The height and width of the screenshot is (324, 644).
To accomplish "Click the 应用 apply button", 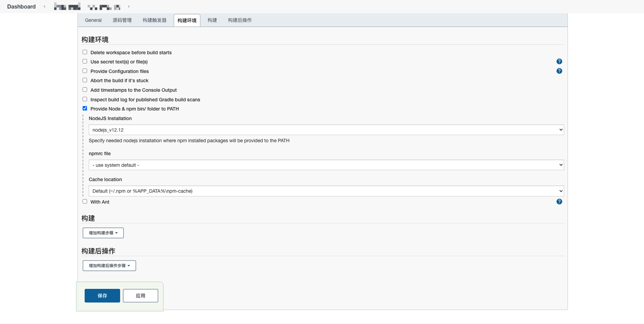I will pyautogui.click(x=141, y=296).
